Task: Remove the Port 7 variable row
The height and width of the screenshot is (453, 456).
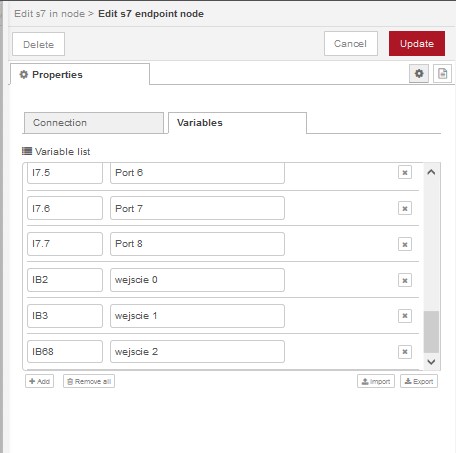Action: 405,208
